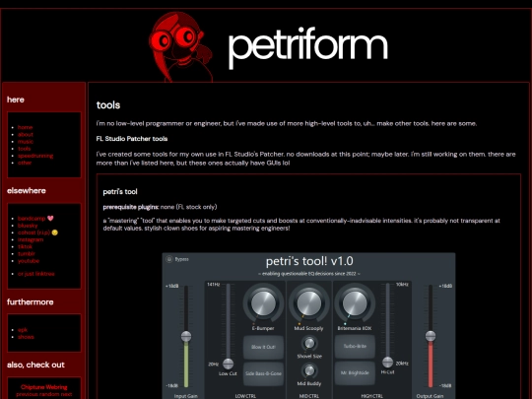532x399 pixels.
Task: Click the Hi-Cut slider handle
Action: [x=387, y=362]
